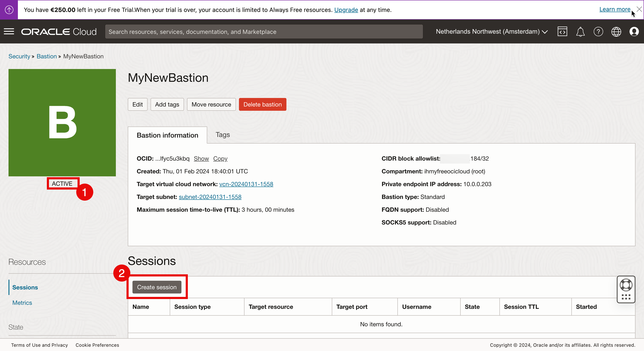
Task: Open the hamburger navigation menu
Action: click(9, 32)
